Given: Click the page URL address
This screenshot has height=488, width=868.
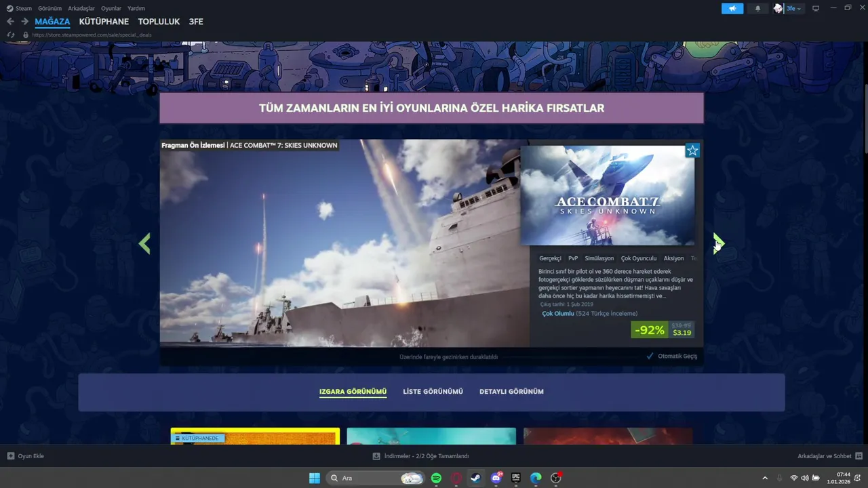Looking at the screenshot, I should click(x=92, y=35).
